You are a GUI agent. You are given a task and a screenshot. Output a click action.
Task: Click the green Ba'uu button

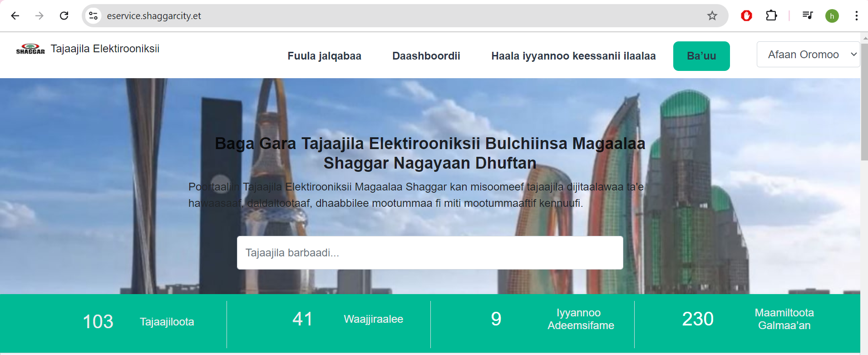pyautogui.click(x=701, y=56)
